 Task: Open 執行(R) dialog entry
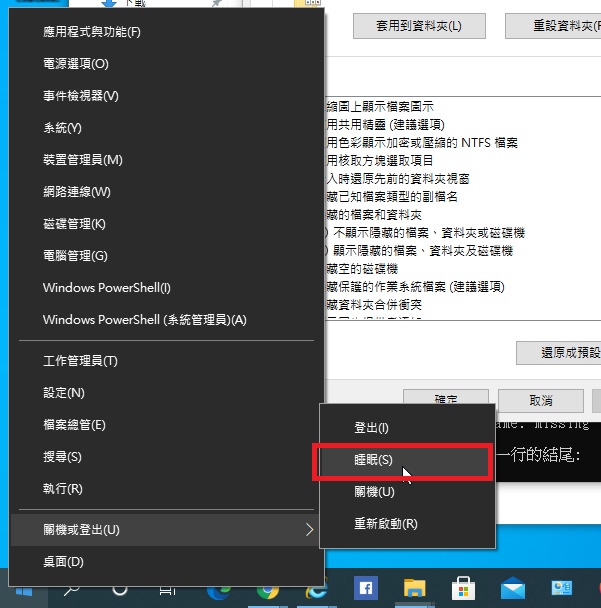167,489
